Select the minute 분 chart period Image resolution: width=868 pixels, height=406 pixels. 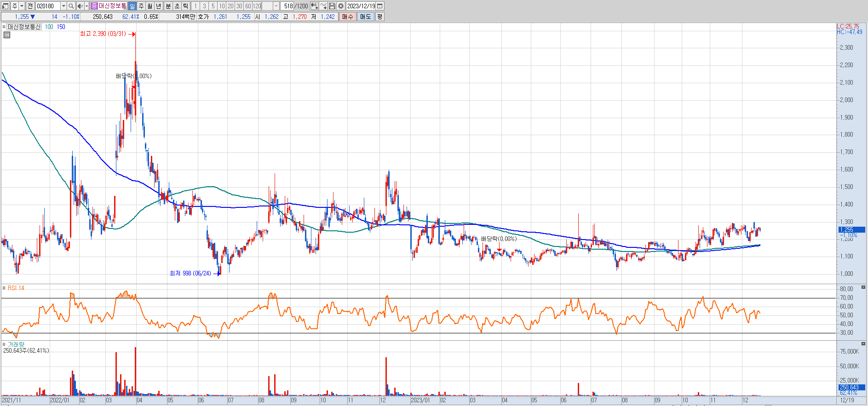coord(168,6)
